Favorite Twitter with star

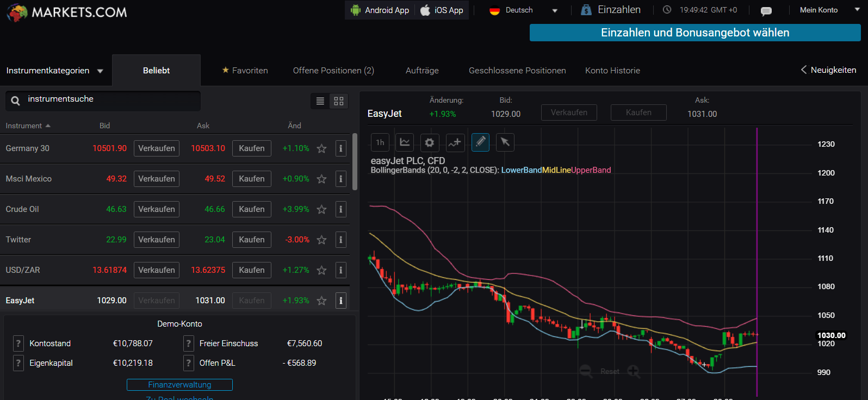point(322,240)
